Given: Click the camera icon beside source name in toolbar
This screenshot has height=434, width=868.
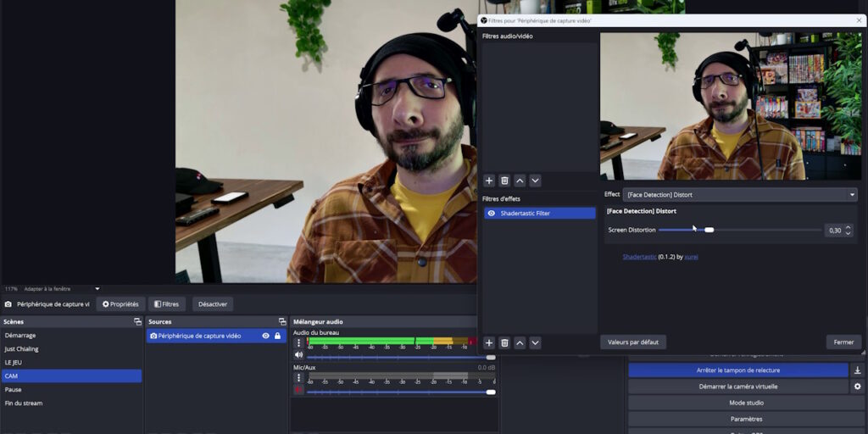Looking at the screenshot, I should point(8,304).
